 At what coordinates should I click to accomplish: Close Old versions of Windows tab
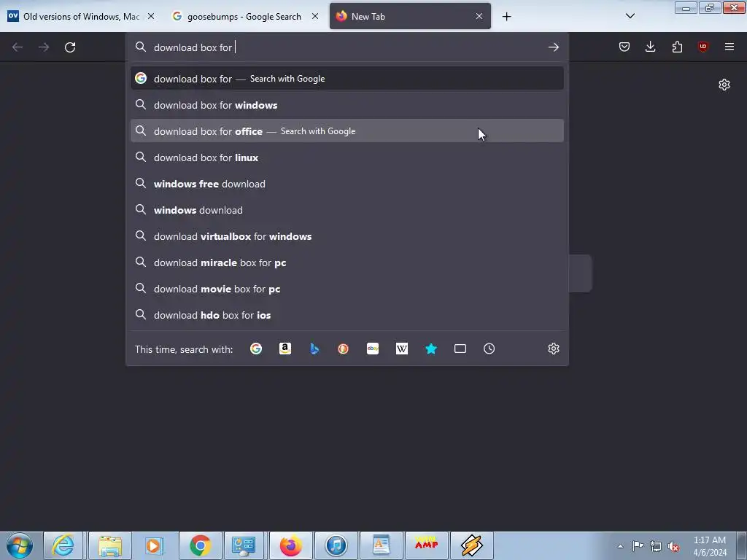click(151, 16)
